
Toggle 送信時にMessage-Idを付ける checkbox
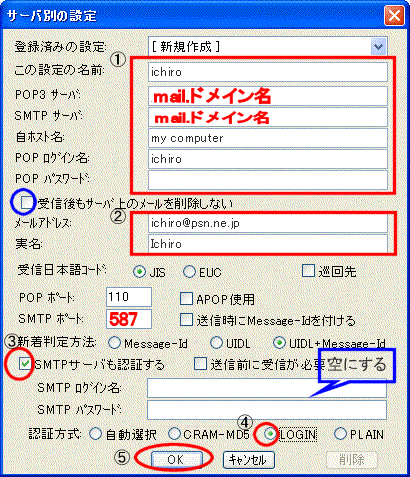click(x=186, y=320)
